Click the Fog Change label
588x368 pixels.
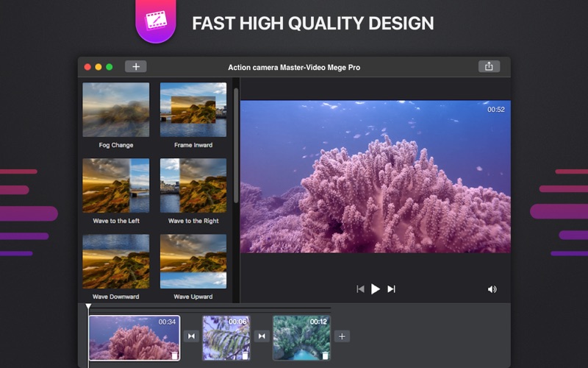116,145
